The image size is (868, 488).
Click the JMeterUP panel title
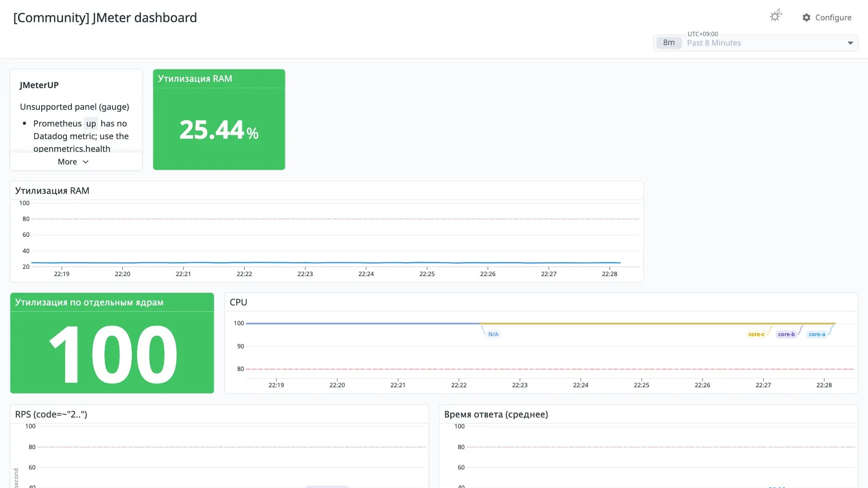(x=39, y=85)
